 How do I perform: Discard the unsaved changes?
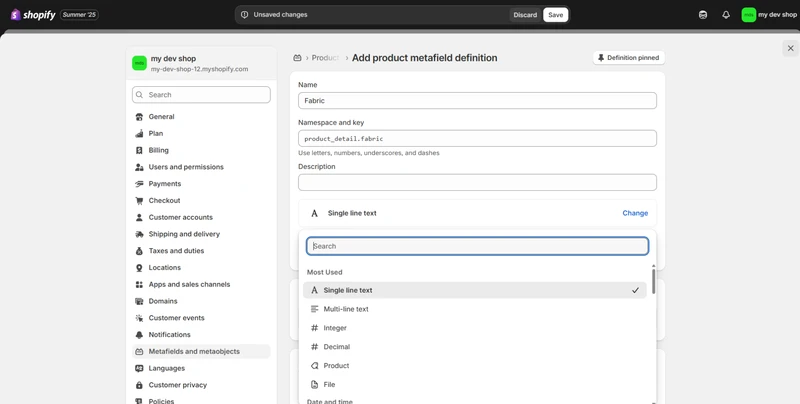(x=525, y=15)
